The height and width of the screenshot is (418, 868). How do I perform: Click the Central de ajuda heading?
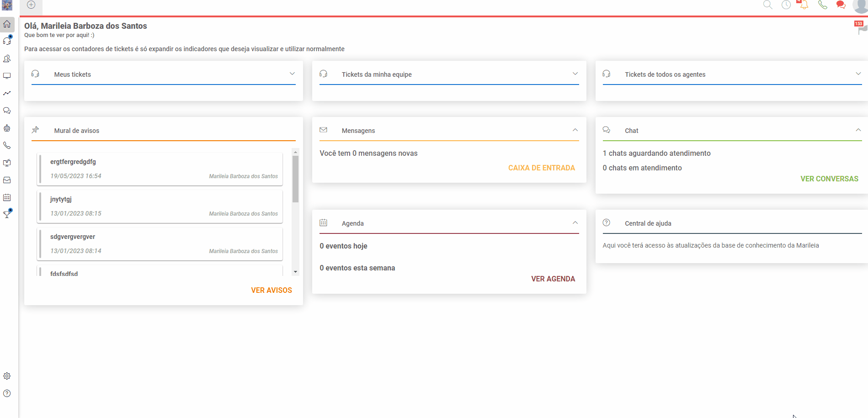[x=648, y=223]
